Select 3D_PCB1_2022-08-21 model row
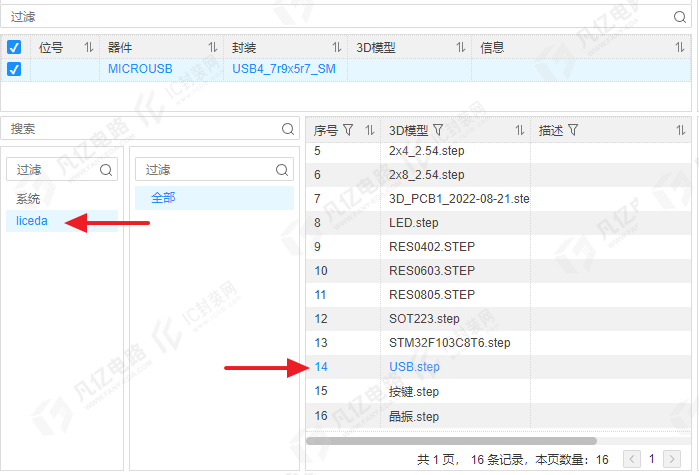The image size is (699, 475). click(498, 199)
